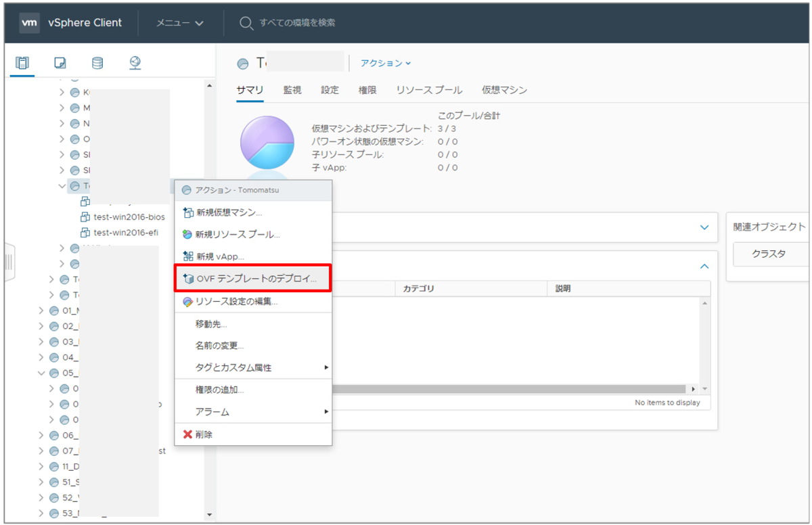The height and width of the screenshot is (525, 812).
Task: Click the 新規リソース プール icon in context menu
Action: [x=188, y=235]
